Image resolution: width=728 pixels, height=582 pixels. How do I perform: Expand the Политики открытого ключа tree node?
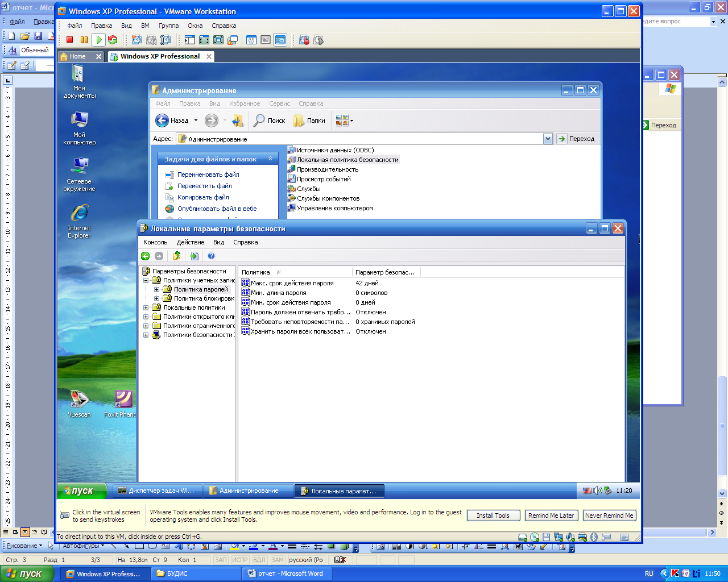tap(146, 317)
